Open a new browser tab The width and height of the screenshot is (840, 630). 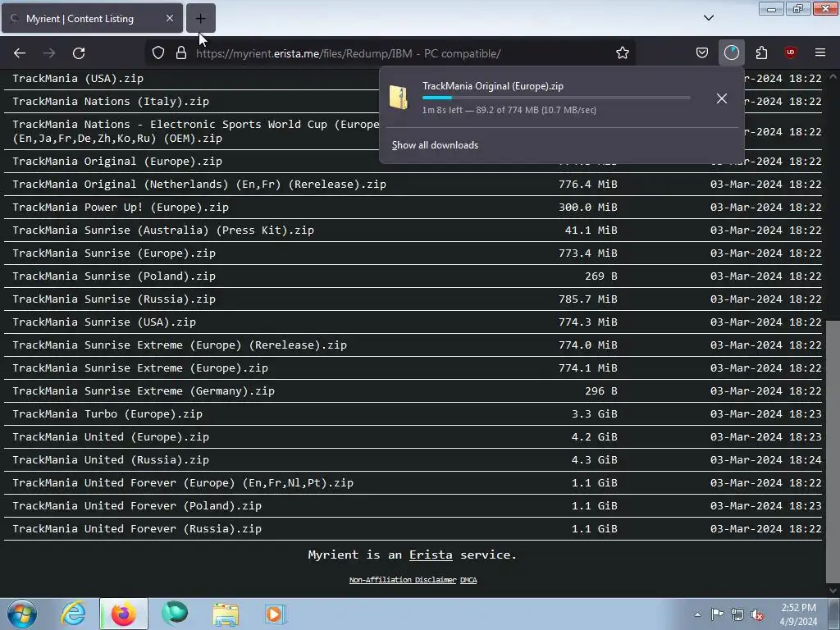pyautogui.click(x=200, y=18)
